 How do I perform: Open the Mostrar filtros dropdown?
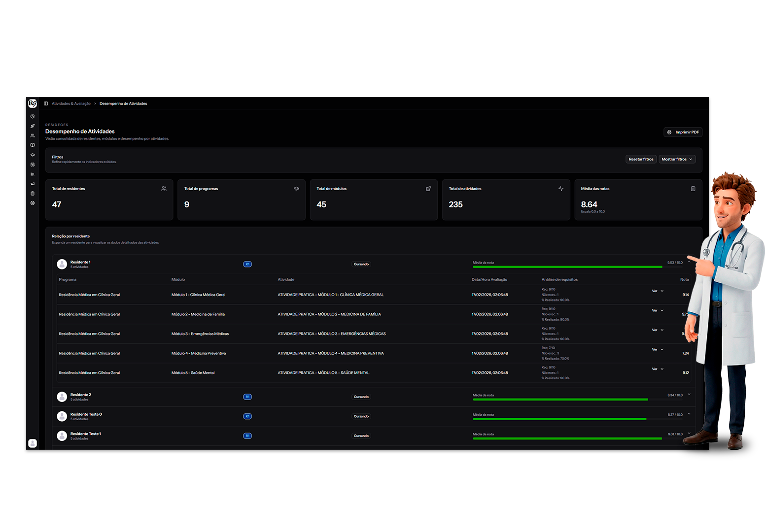(x=677, y=159)
